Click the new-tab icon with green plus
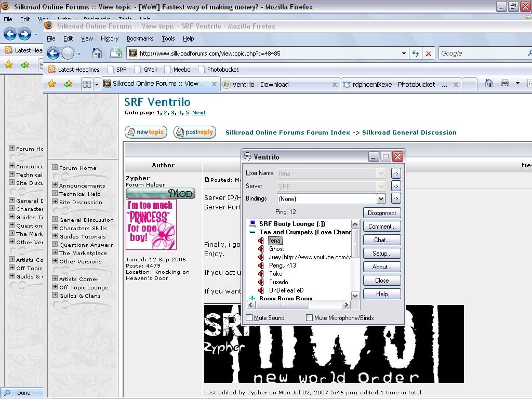 tap(116, 53)
